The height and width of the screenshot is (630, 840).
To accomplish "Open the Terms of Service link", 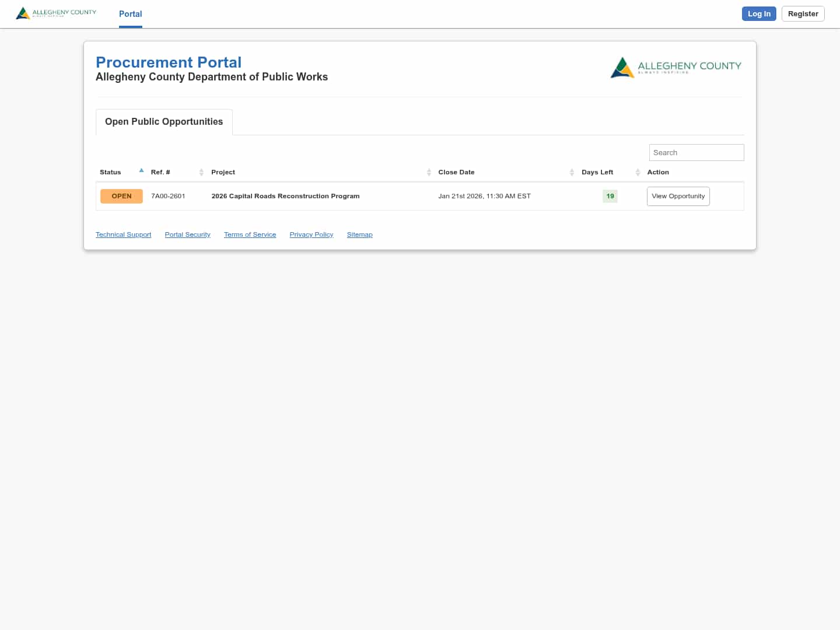I will (x=250, y=235).
